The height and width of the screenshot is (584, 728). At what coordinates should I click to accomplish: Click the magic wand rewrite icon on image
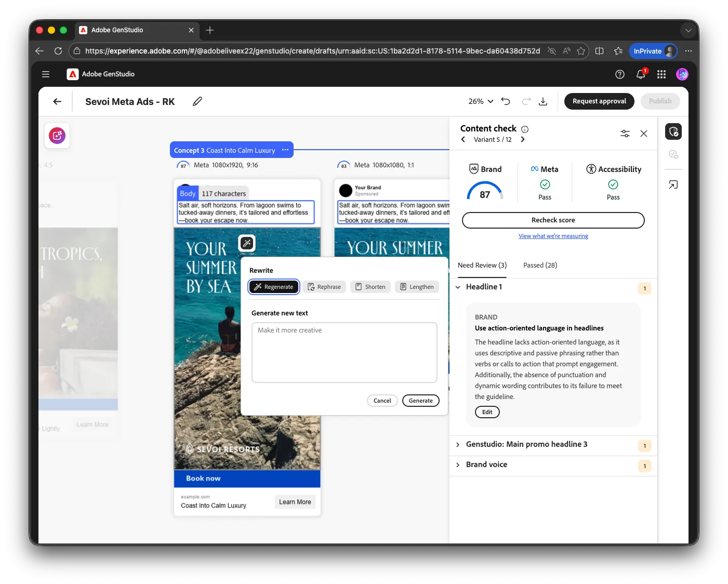coord(247,243)
